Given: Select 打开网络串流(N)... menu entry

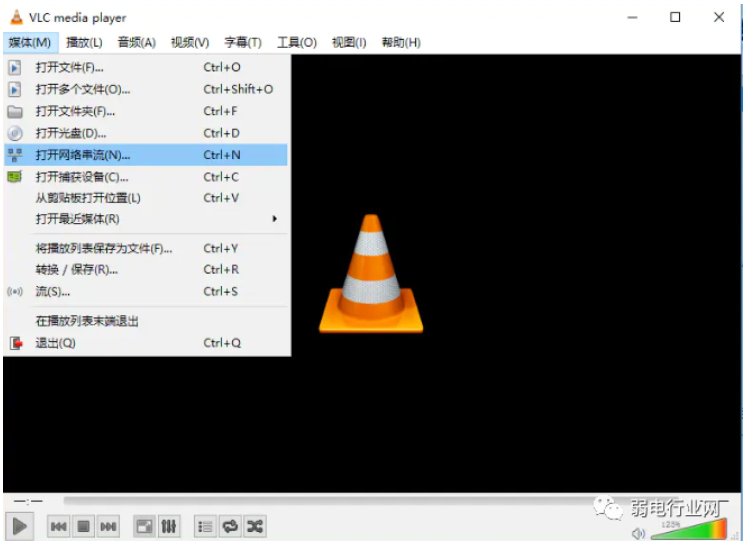Looking at the screenshot, I should pos(83,155).
